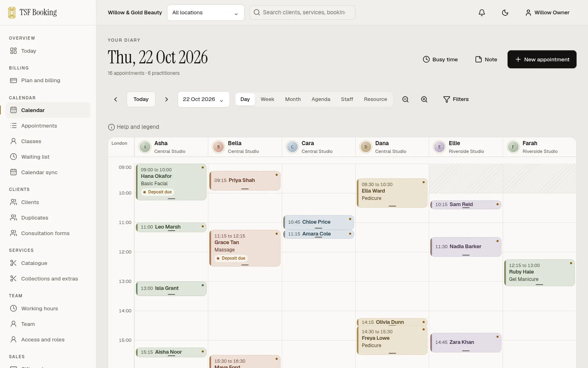Select Ellie's avatar in the header

tap(439, 147)
